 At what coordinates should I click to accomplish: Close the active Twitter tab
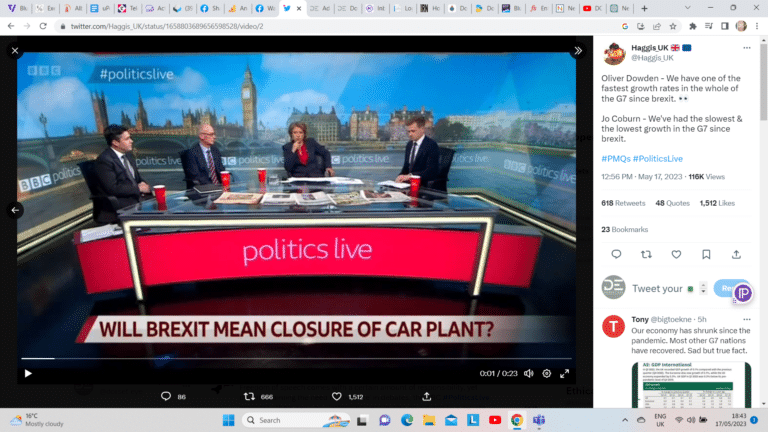[299, 8]
